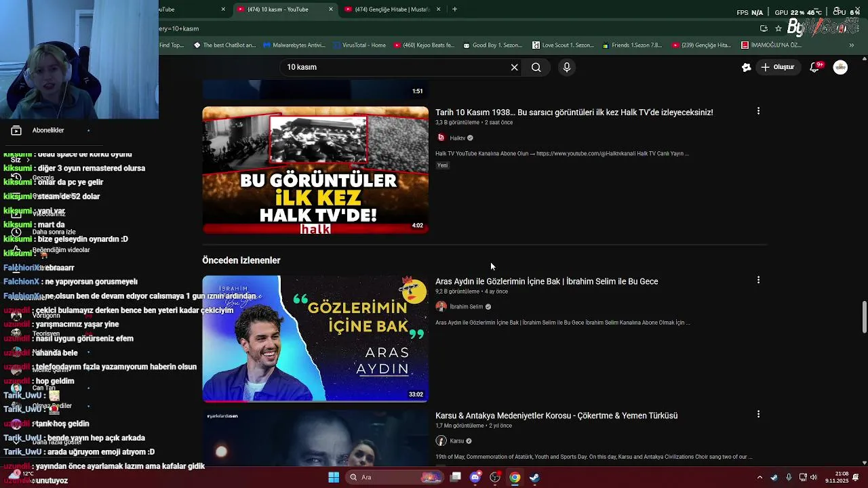Go to Halktv channel name link
Viewport: 868px width, 488px height.
(x=458, y=138)
